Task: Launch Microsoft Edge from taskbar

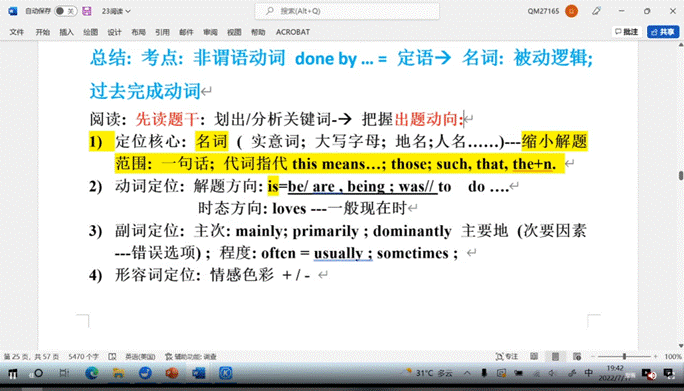Action: click(92, 373)
